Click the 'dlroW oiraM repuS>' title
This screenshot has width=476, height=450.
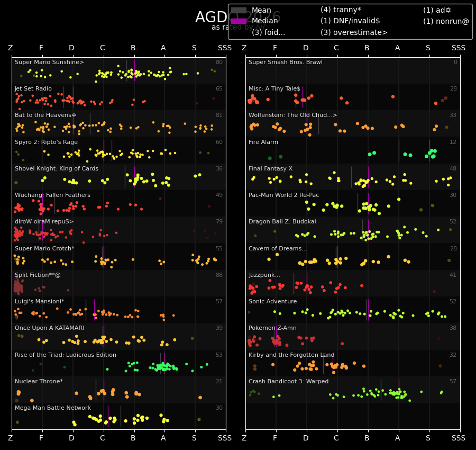(44, 221)
